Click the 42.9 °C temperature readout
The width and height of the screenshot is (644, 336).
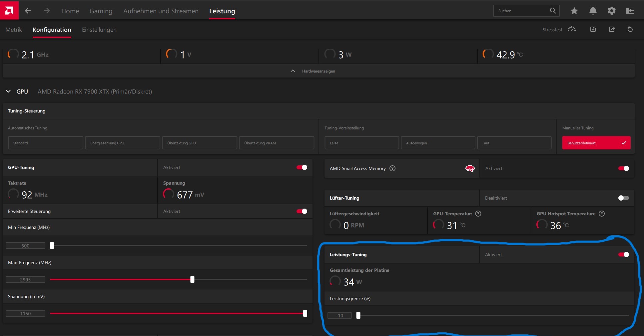509,55
